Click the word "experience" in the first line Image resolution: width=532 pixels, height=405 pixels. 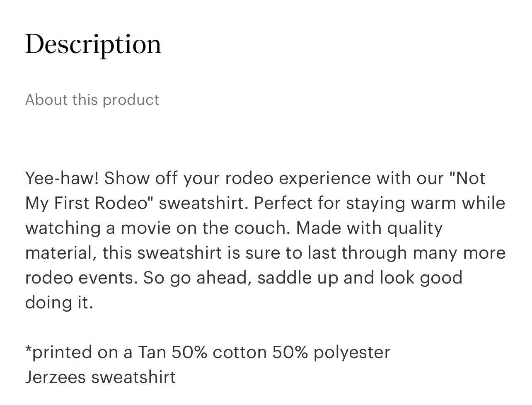tap(325, 178)
